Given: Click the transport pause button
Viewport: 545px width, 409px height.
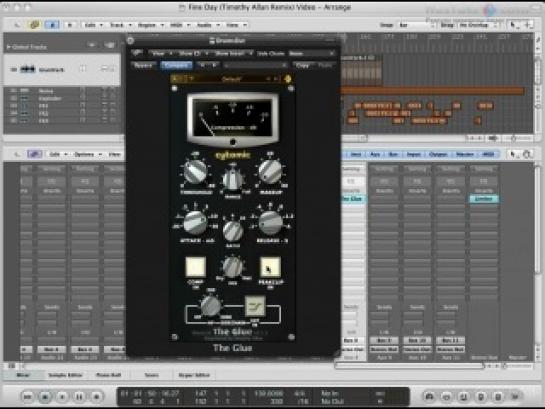Looking at the screenshot, I should click(79, 396).
